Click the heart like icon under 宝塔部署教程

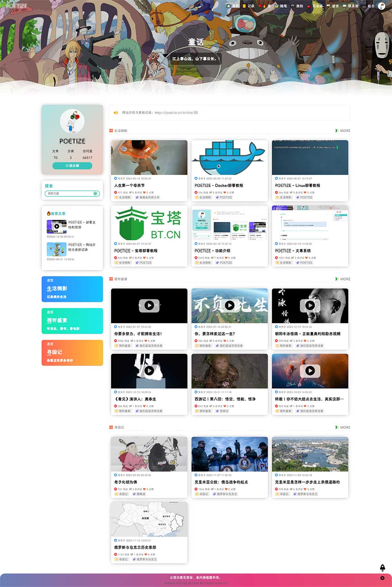(144, 258)
